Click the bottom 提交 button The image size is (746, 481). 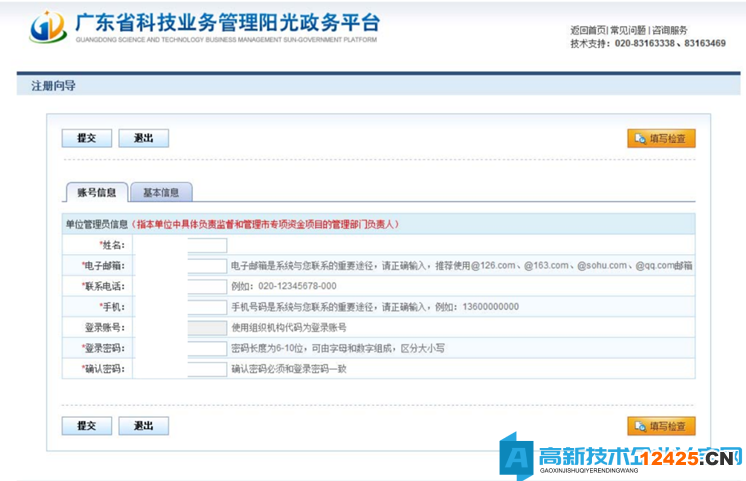click(87, 426)
